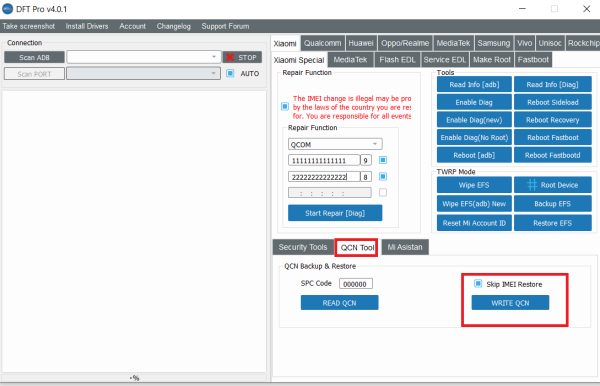Switch to the Oppo/Realme tab
600x386 pixels.
(405, 43)
